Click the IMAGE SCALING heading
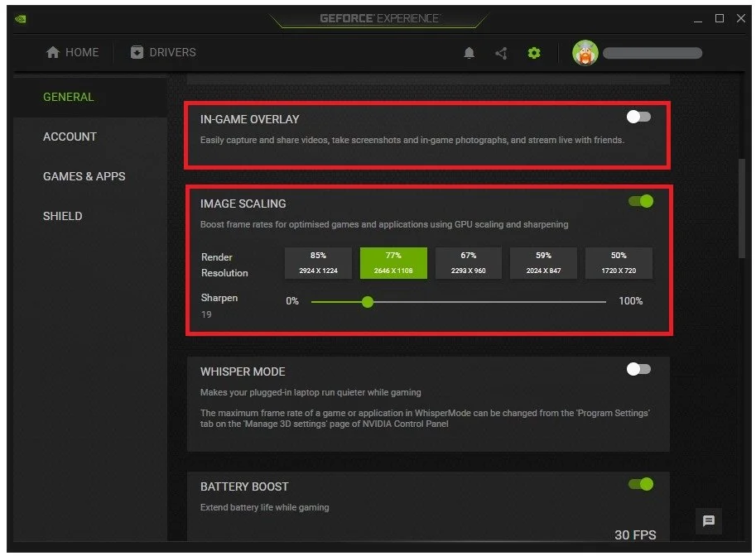The width and height of the screenshot is (756, 556). pyautogui.click(x=243, y=204)
